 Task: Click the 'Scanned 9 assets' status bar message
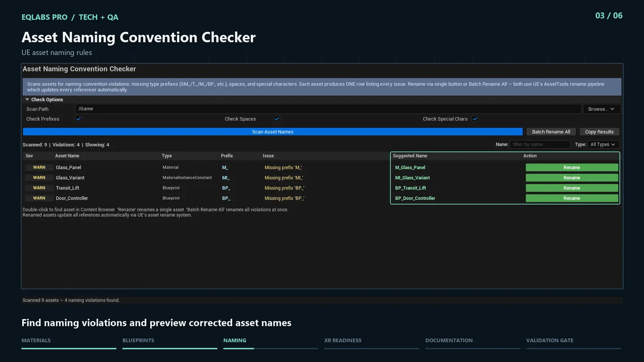[71, 300]
